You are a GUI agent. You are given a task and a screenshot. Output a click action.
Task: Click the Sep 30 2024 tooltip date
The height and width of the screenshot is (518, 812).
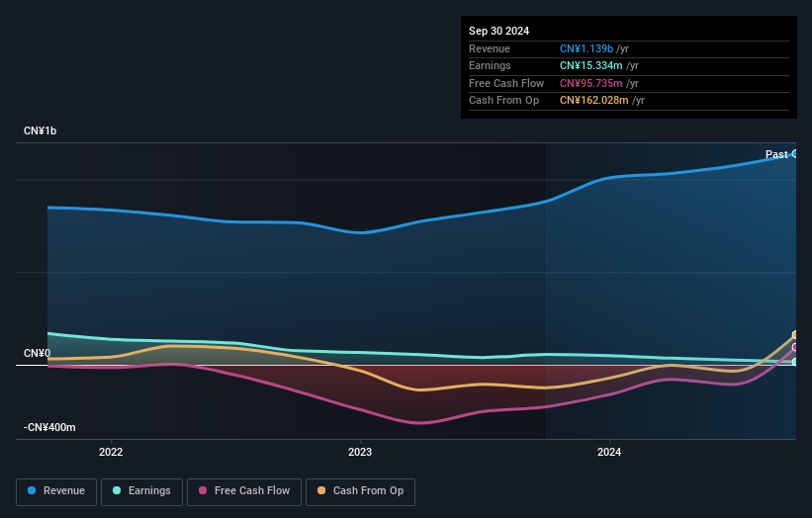(498, 31)
